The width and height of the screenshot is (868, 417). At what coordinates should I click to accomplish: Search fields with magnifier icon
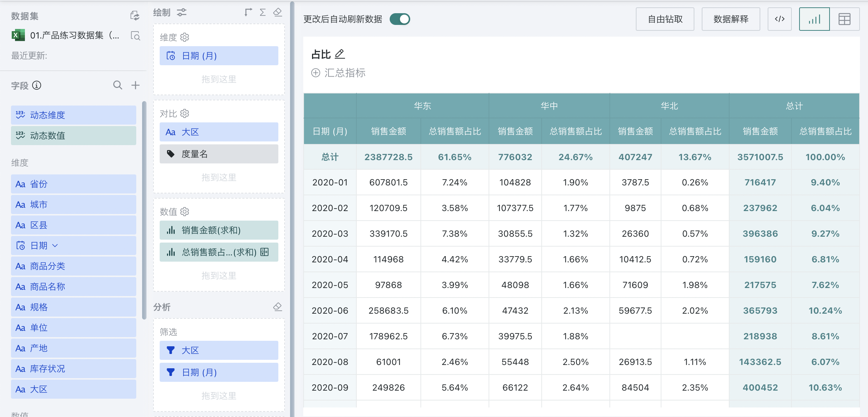[x=118, y=85]
